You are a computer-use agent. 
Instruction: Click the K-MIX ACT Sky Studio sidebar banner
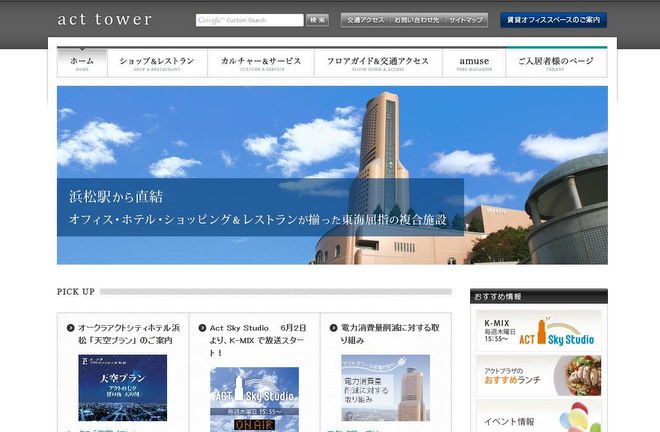click(539, 331)
